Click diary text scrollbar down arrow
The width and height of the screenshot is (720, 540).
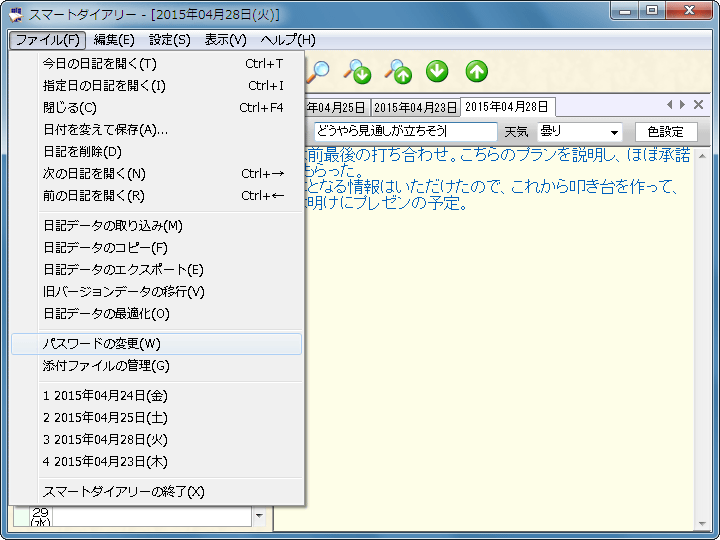[702, 524]
